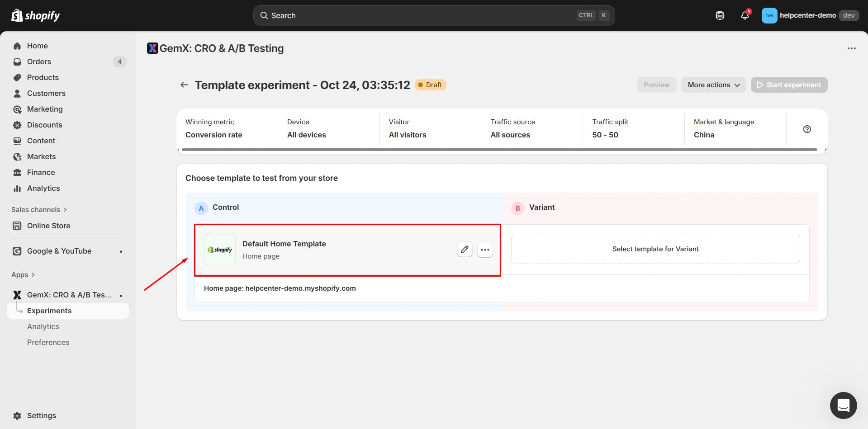
Task: Select the Orders item in sidebar
Action: [x=39, y=61]
